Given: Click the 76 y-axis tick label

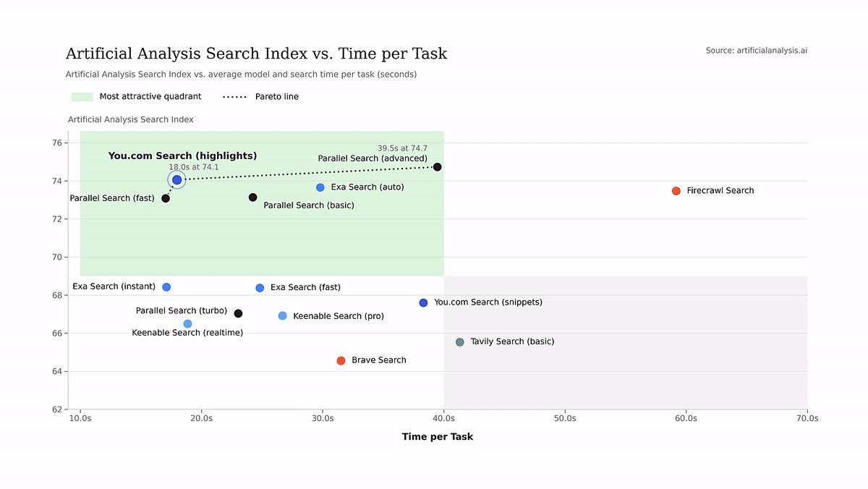Looking at the screenshot, I should [x=57, y=143].
